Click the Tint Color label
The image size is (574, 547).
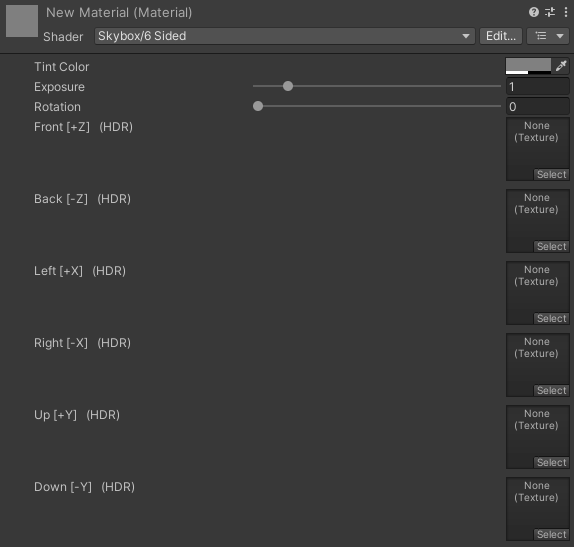[62, 67]
